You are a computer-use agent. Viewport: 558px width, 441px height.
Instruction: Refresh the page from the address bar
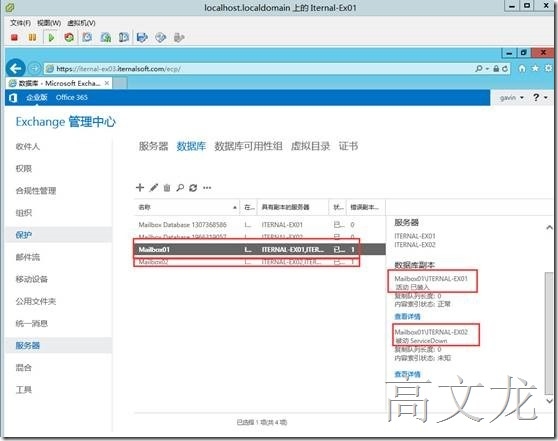[x=505, y=69]
